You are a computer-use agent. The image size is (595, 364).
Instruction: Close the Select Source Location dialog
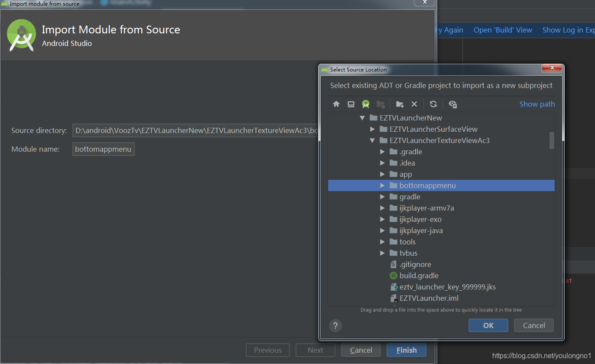pyautogui.click(x=552, y=68)
